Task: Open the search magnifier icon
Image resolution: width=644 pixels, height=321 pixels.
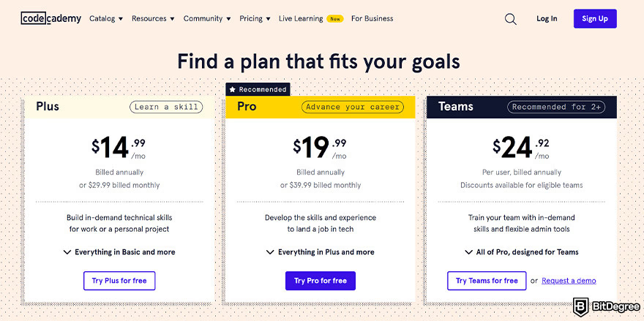Action: pyautogui.click(x=511, y=19)
